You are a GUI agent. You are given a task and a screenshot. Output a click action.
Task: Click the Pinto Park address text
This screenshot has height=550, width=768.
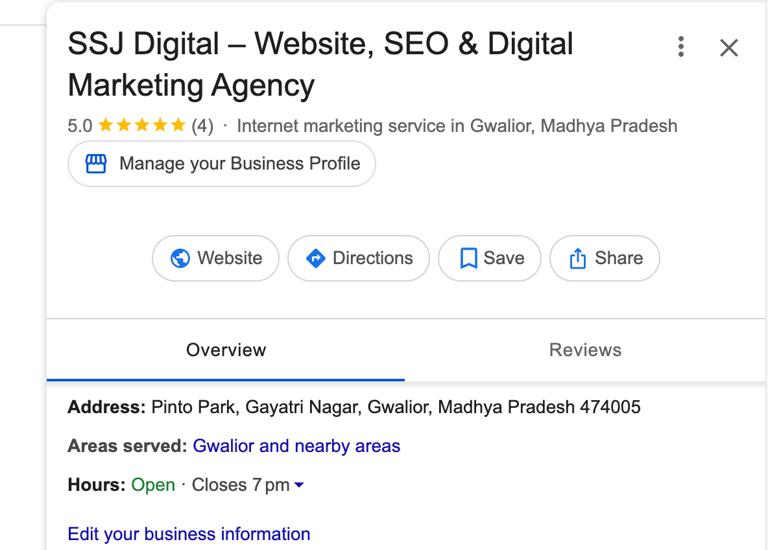pos(395,407)
